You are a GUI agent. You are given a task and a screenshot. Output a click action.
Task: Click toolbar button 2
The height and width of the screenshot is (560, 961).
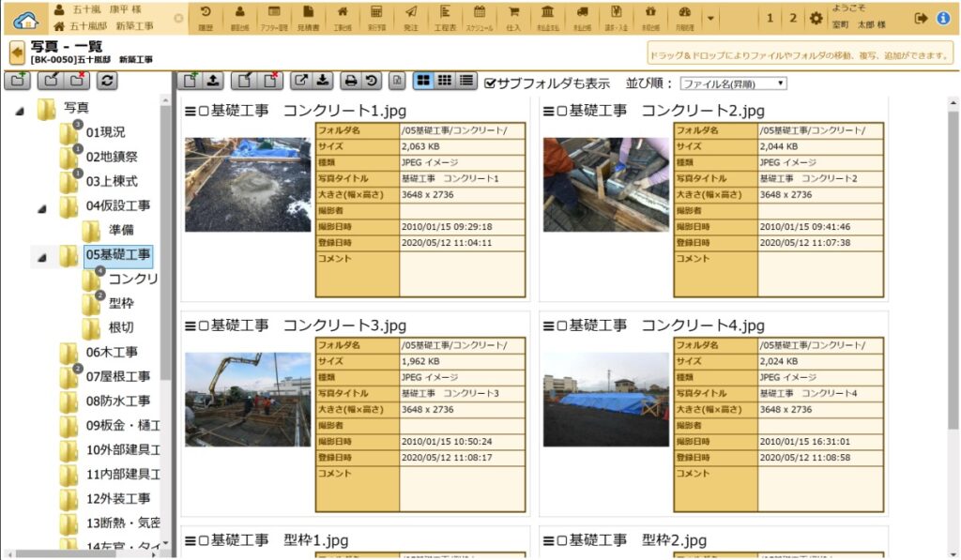click(x=793, y=19)
